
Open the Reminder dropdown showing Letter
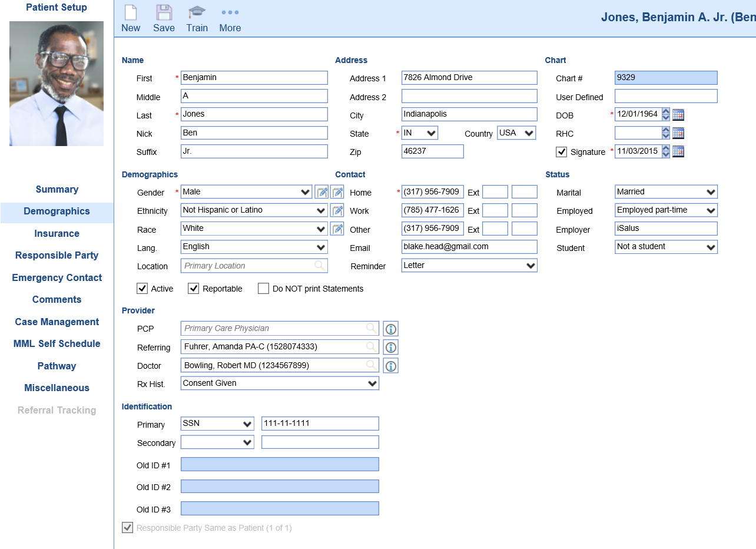click(x=469, y=266)
